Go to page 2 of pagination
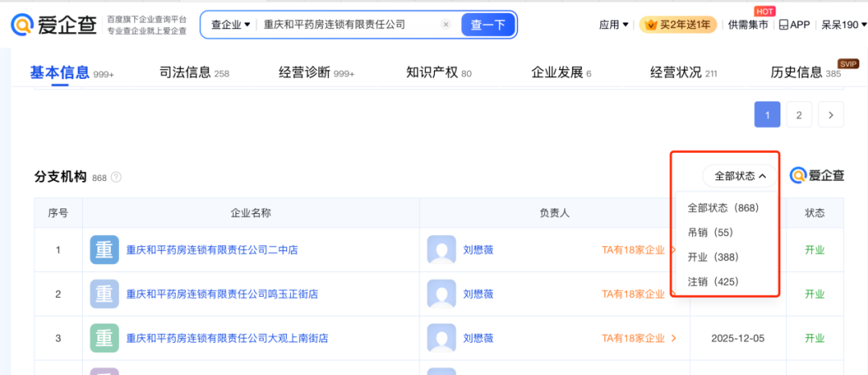Image resolution: width=868 pixels, height=375 pixels. [x=799, y=114]
